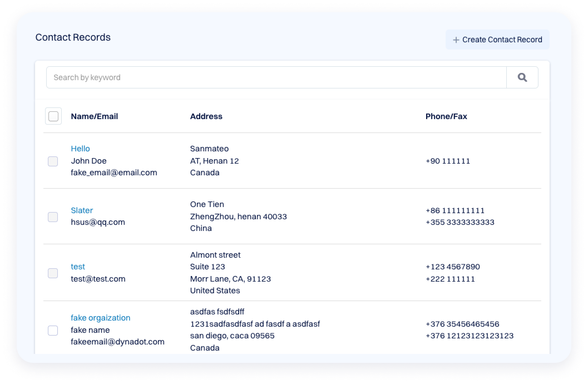Viewport: 588px width, 384px height.
Task: Open the test contact link
Action: point(78,267)
